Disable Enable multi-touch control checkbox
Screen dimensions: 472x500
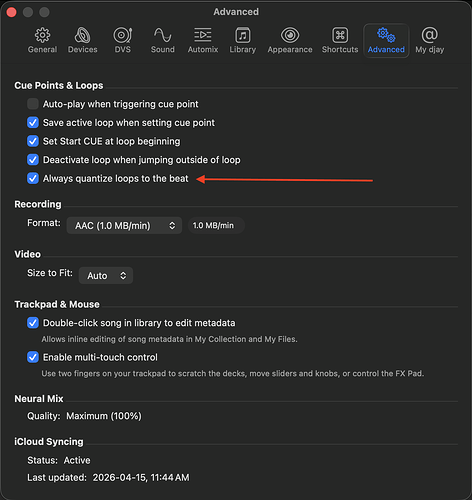click(33, 357)
